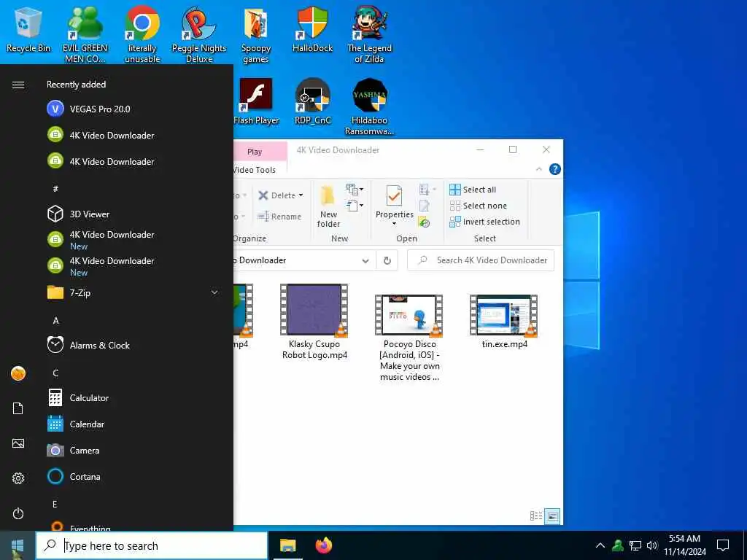Open the network icon in system tray

635,545
